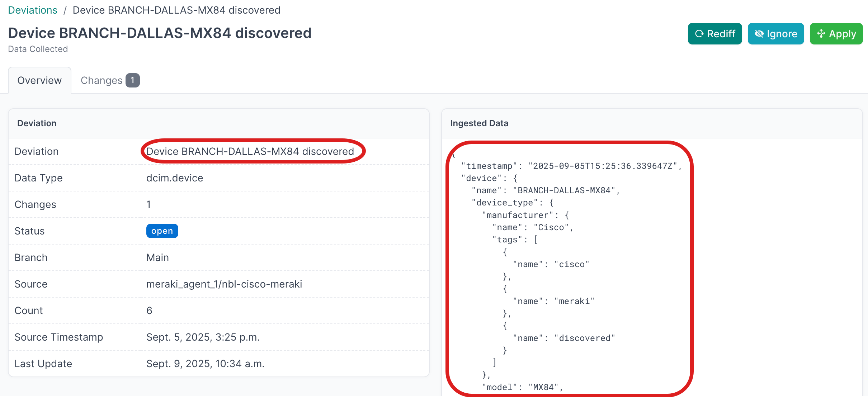Click the page title heading
Screen dimensions: 868x398
160,33
